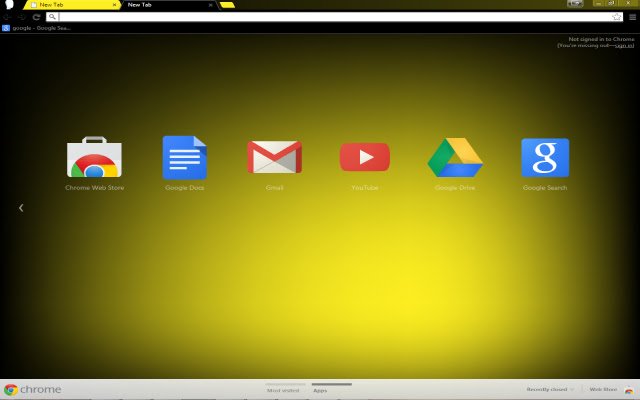This screenshot has width=640, height=400.
Task: Reload the page with the refresh icon
Action: [x=36, y=17]
